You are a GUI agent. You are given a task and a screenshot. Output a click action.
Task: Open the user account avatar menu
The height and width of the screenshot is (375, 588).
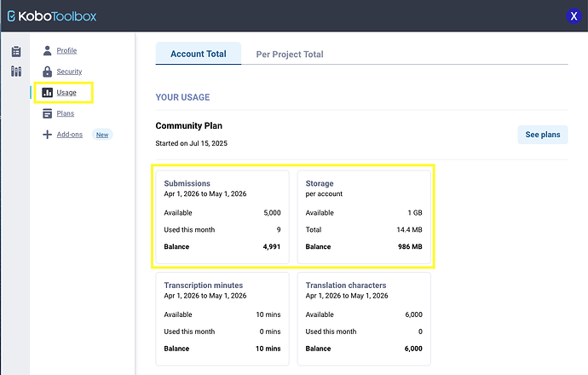(x=572, y=16)
